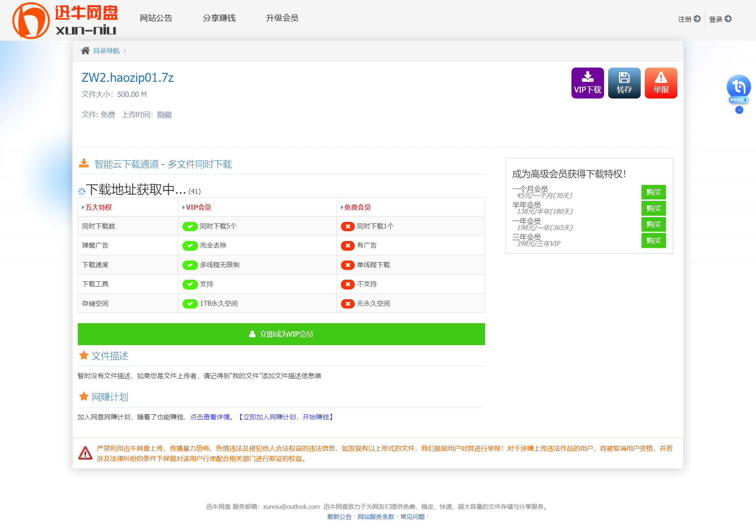The image size is (756, 532).
Task: Click the 登录 login link
Action: (x=720, y=19)
